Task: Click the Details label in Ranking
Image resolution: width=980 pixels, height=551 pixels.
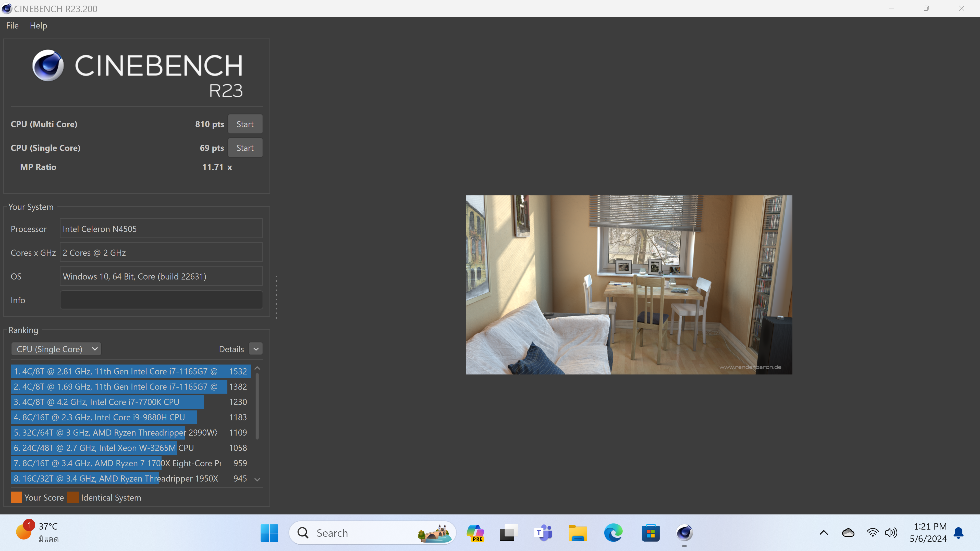Action: [x=231, y=349]
